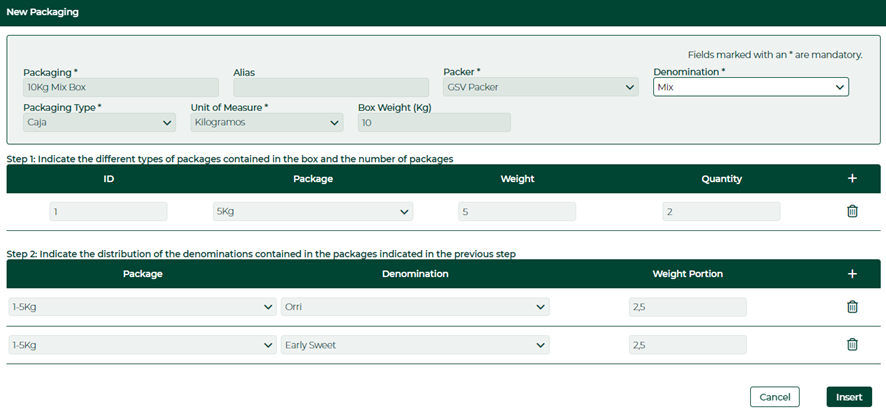
Task: Open the 1-5Kg package dropdown in the Orri row
Action: pyautogui.click(x=142, y=307)
